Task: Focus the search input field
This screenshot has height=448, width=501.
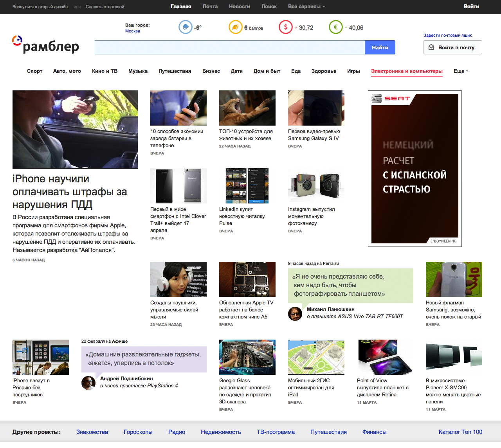Action: (x=230, y=47)
